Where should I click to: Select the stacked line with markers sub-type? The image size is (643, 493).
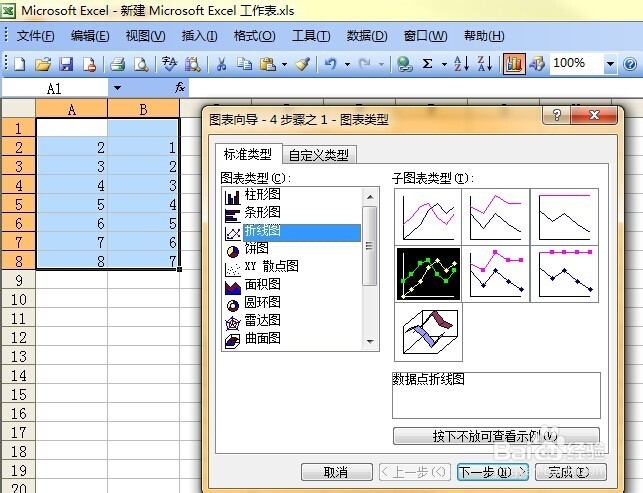[496, 274]
